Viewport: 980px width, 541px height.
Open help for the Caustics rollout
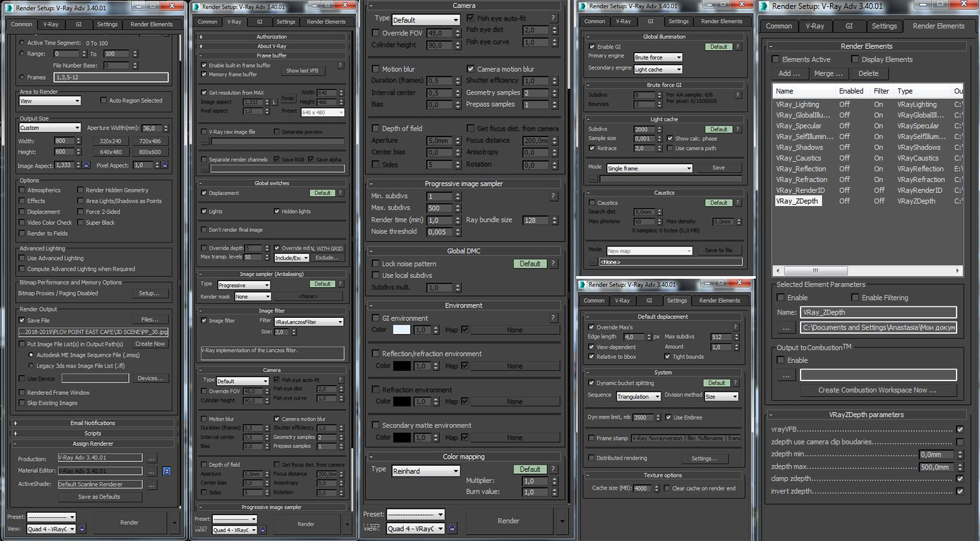pyautogui.click(x=737, y=203)
